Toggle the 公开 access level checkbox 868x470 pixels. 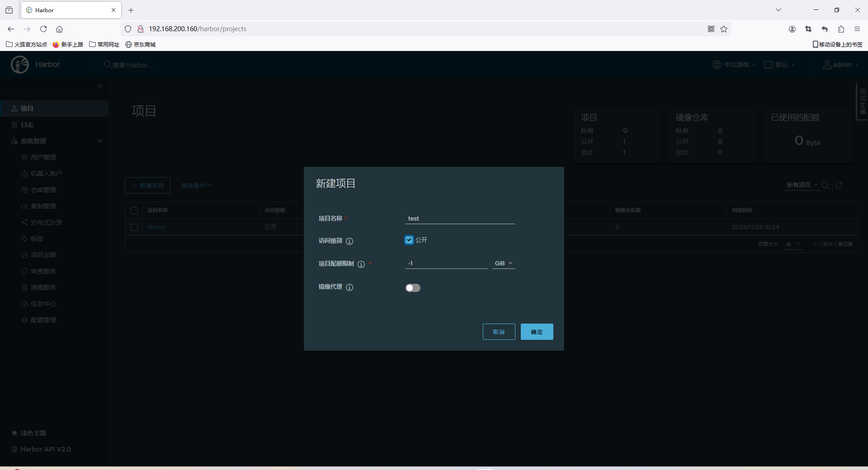tap(409, 240)
